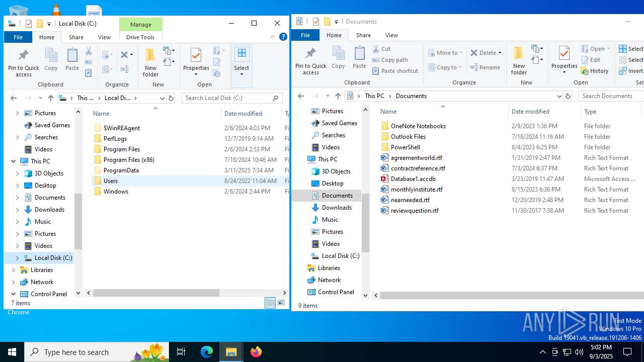
Task: Click Pin to Quick access in Local Disk window
Action: (x=23, y=63)
